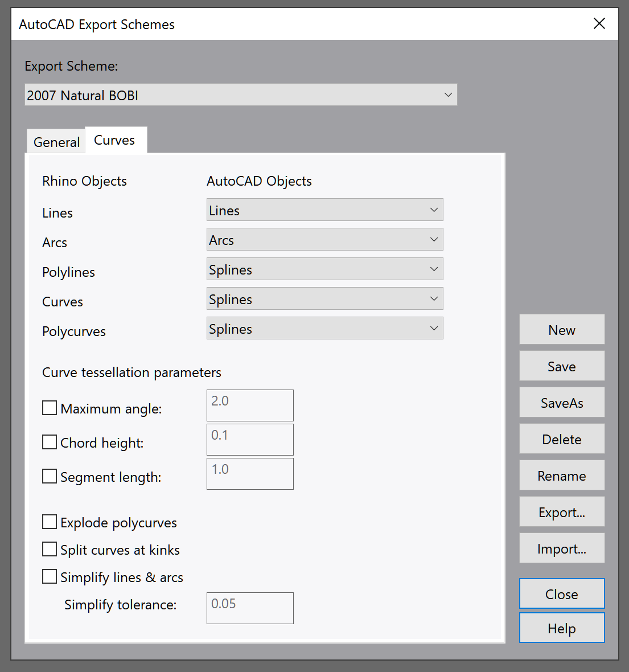
Task: Click the "Export Scheme:" label
Action: pyautogui.click(x=71, y=66)
